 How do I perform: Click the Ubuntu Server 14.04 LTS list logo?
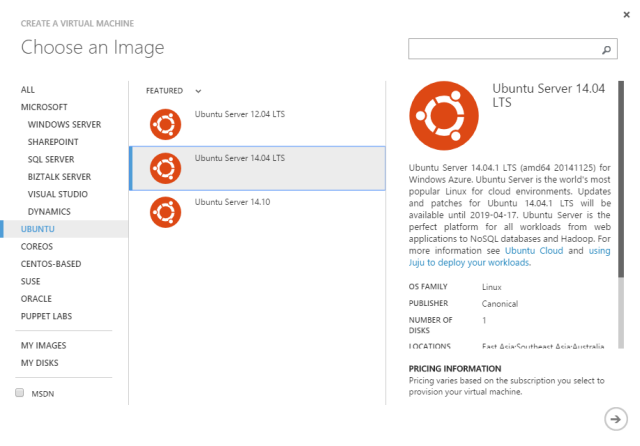pyautogui.click(x=165, y=168)
